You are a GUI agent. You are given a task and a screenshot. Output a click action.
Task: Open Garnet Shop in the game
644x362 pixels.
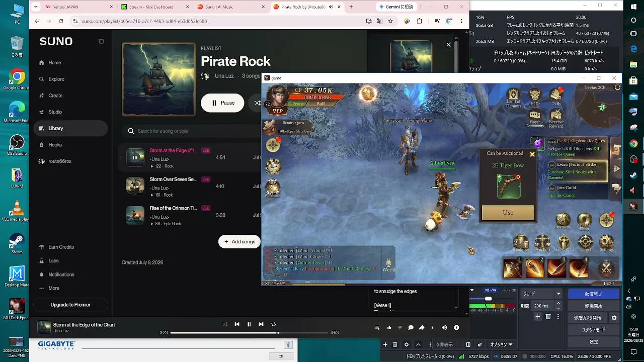585,221
